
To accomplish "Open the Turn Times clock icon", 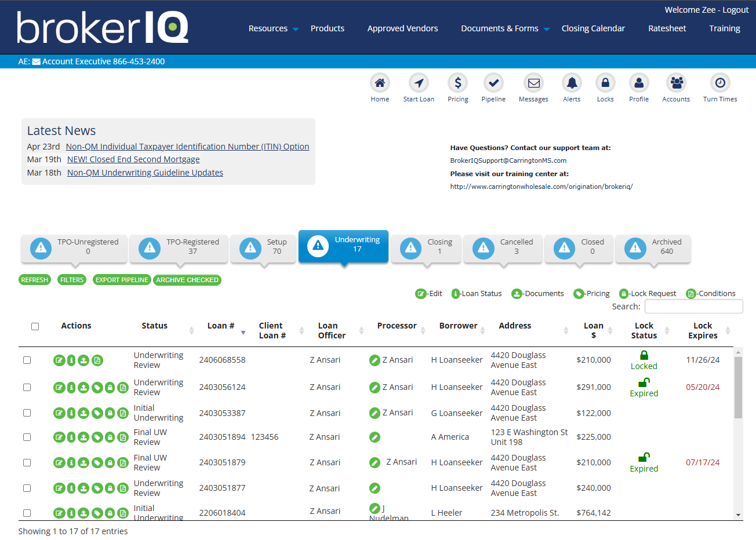I will point(720,83).
